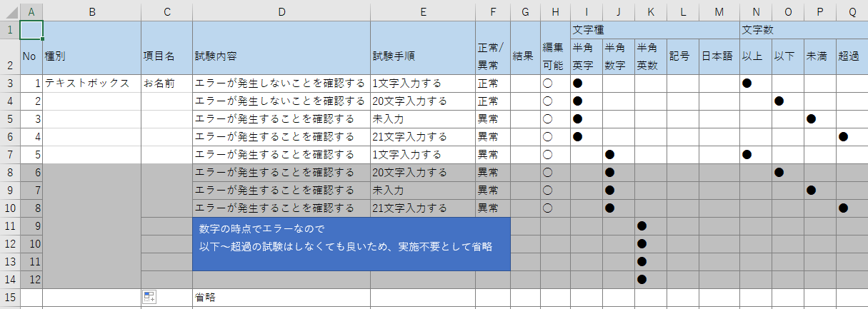Select column E header
Image resolution: width=868 pixels, height=309 pixels.
pos(423,12)
